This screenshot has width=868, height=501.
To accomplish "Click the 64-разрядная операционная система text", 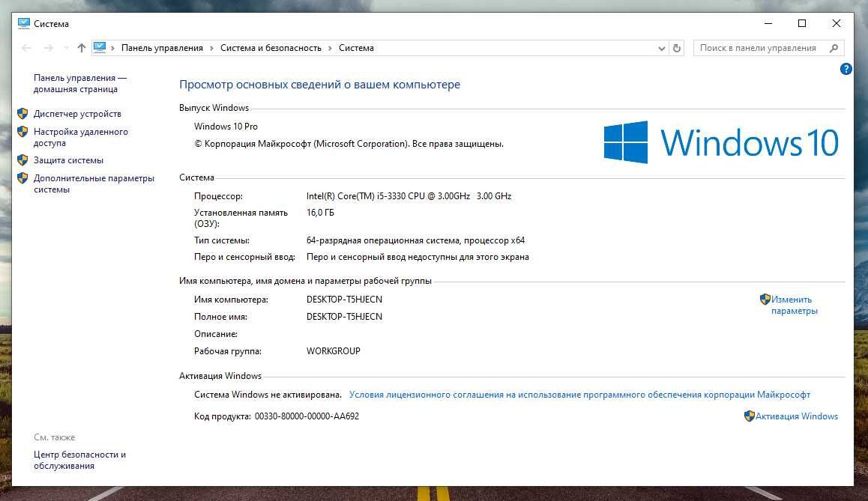I will click(x=416, y=240).
